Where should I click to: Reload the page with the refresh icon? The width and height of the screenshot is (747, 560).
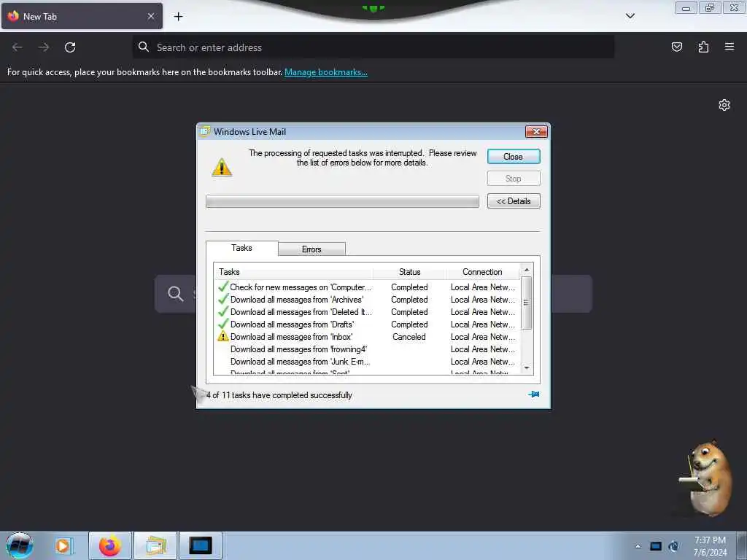click(x=70, y=47)
